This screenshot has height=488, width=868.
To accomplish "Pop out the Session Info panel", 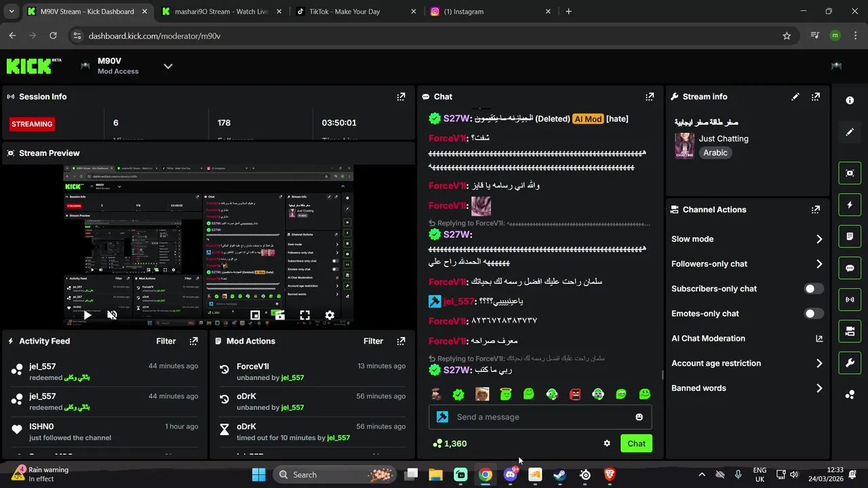I will tap(401, 97).
